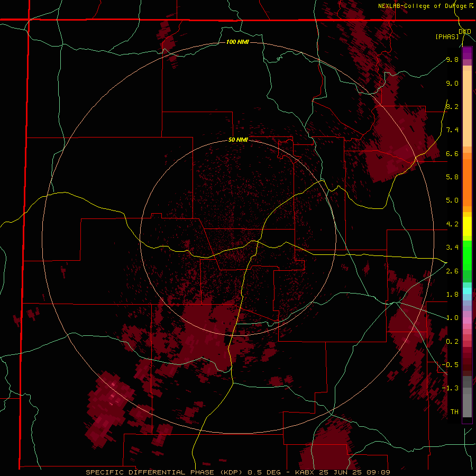Click the "50 NMI" range ring label
The width and height of the screenshot is (476, 476).
238,140
